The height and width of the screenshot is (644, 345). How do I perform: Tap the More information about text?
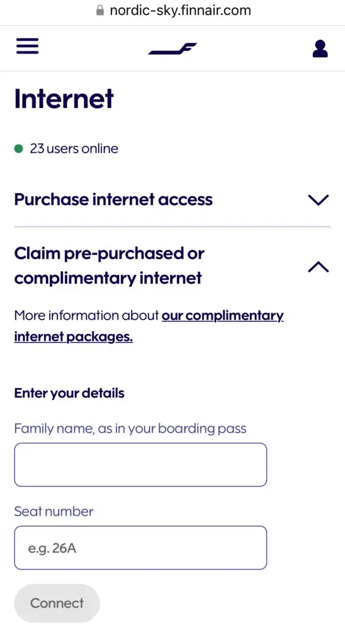86,316
